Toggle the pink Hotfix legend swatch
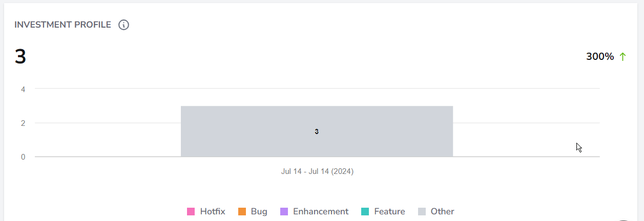The height and width of the screenshot is (221, 644). point(191,212)
